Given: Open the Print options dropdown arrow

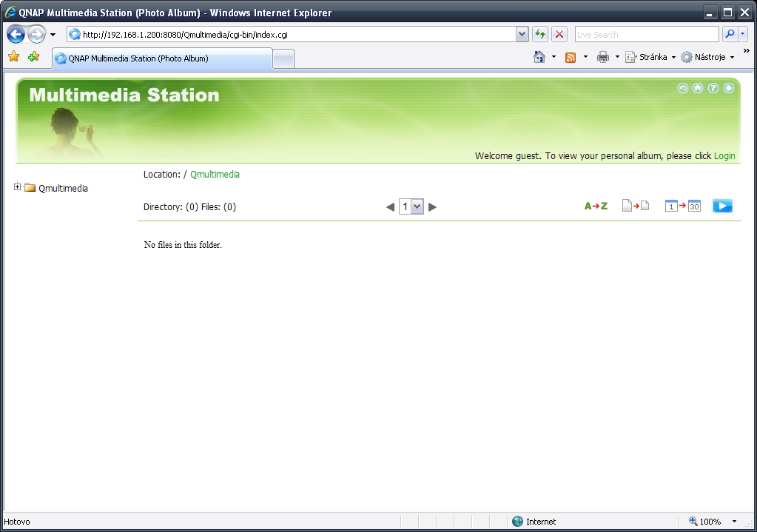Looking at the screenshot, I should click(x=617, y=57).
